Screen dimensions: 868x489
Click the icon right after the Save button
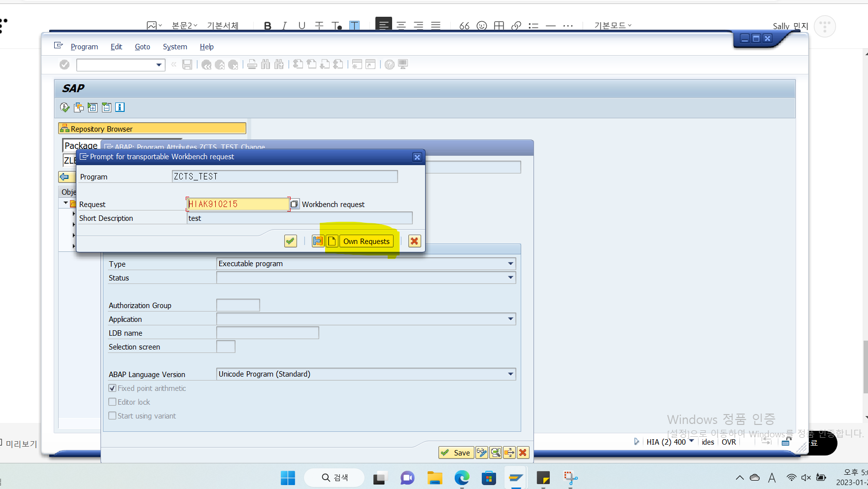click(482, 453)
